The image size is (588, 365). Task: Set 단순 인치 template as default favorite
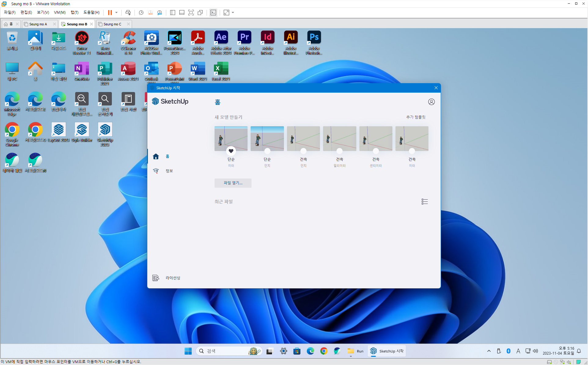tap(267, 151)
